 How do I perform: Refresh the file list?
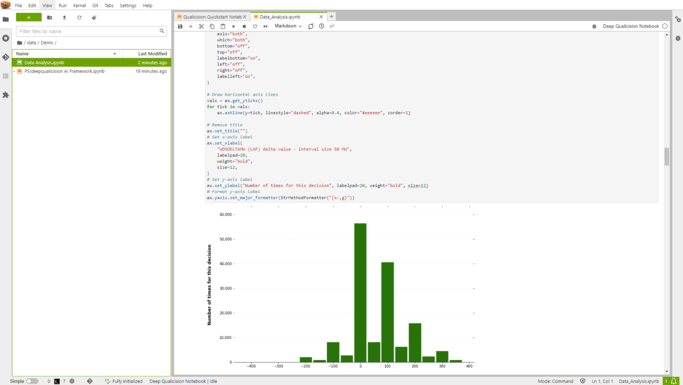[79, 17]
